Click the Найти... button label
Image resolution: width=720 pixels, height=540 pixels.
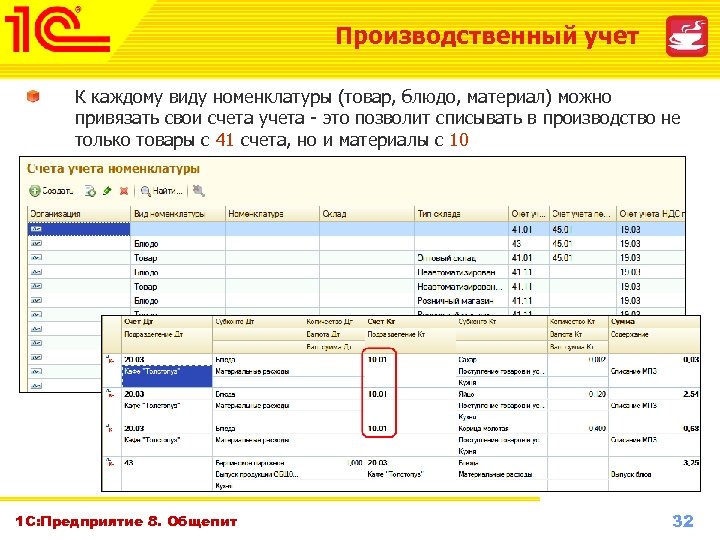(168, 191)
